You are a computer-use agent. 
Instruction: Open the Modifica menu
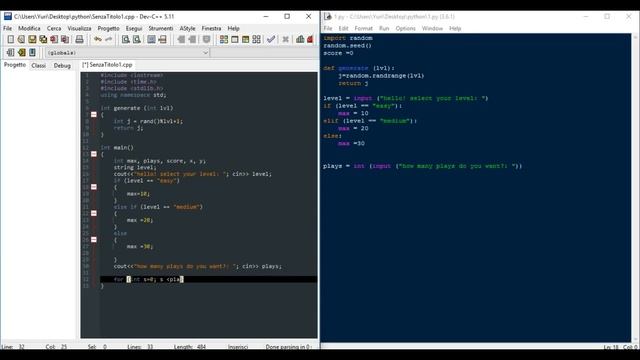pyautogui.click(x=29, y=28)
